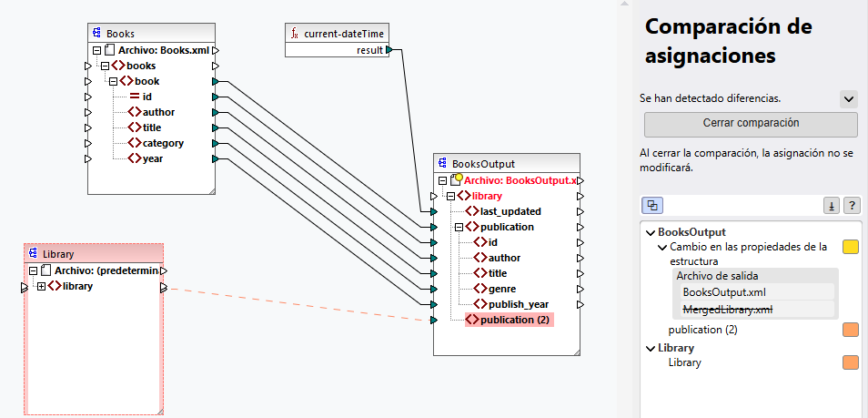The width and height of the screenshot is (868, 418).
Task: Click the dashed connection line from Library
Action: (x=299, y=304)
